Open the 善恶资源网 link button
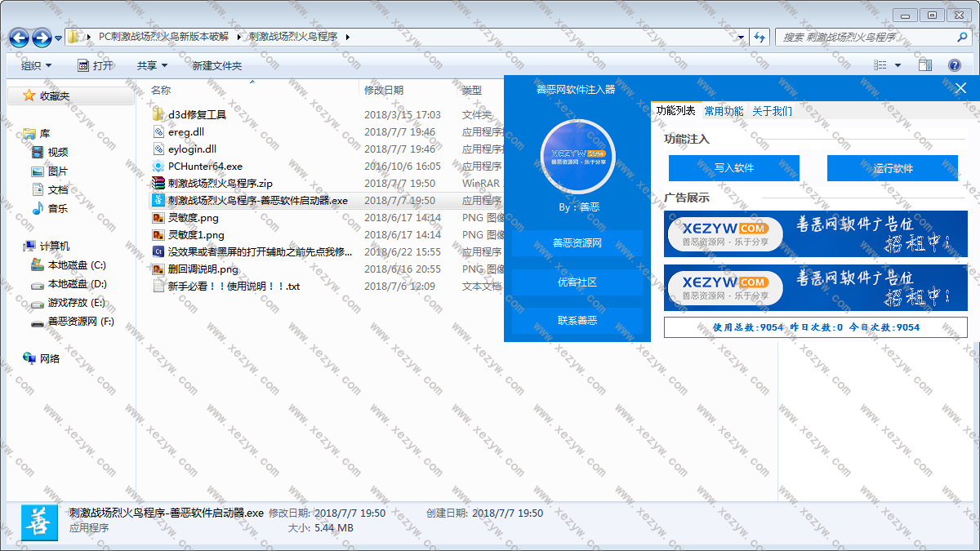The width and height of the screenshot is (980, 551). coord(577,243)
